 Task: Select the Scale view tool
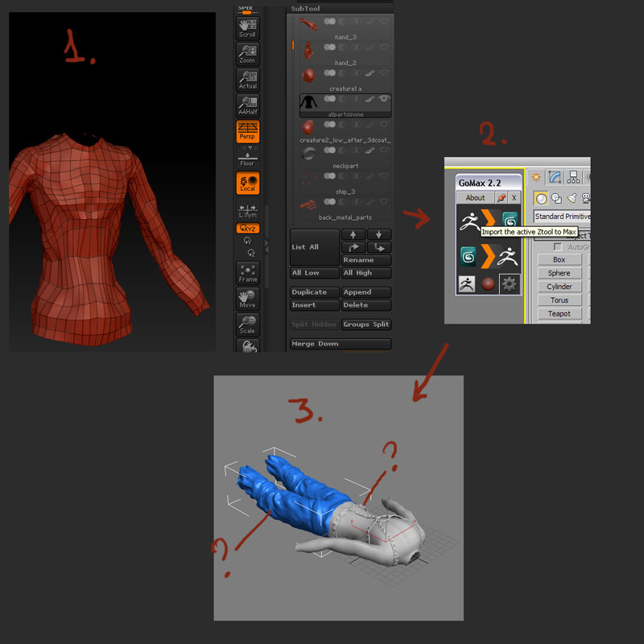[248, 324]
